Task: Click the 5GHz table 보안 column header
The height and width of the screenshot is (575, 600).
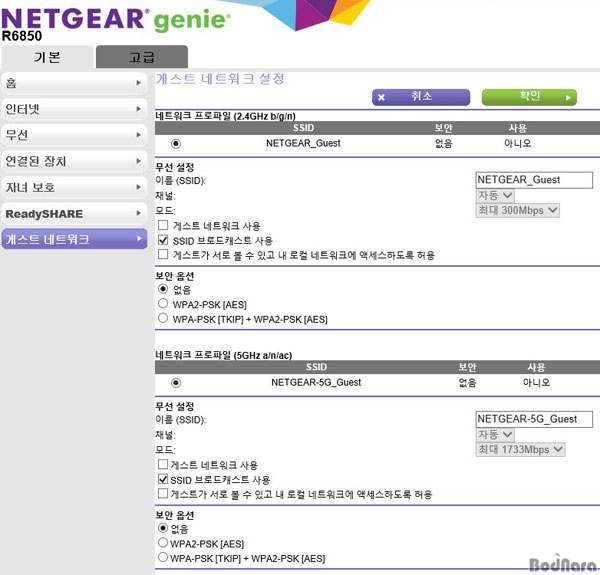Action: (467, 367)
